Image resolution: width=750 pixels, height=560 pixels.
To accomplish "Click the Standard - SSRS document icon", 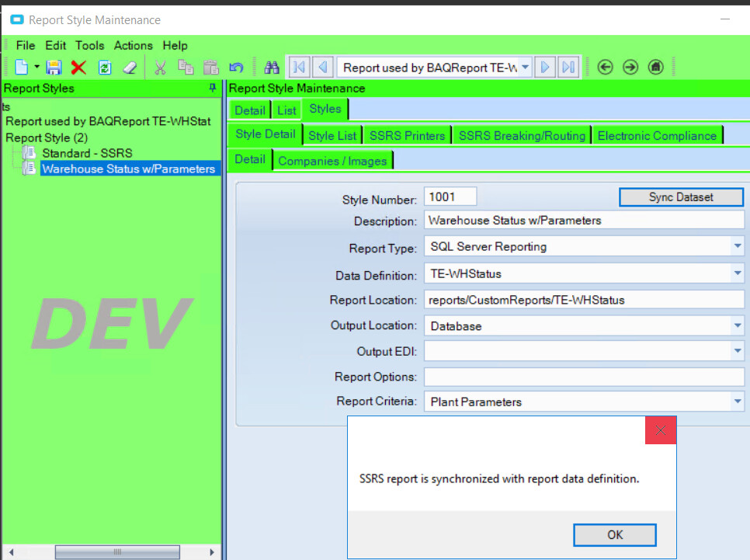I will tap(29, 153).
